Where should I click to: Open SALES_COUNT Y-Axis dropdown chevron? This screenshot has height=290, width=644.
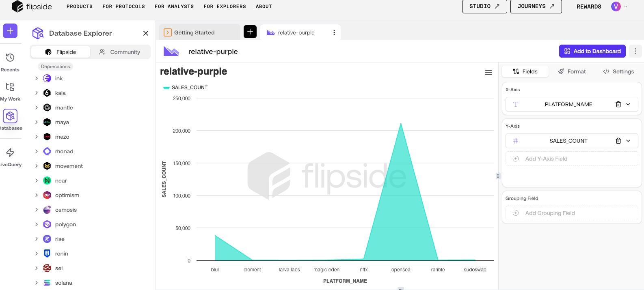[628, 141]
